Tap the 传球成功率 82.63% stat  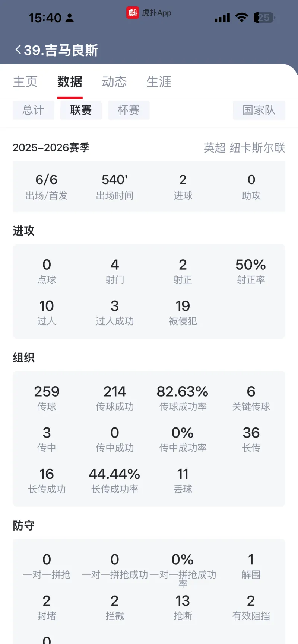click(x=183, y=398)
